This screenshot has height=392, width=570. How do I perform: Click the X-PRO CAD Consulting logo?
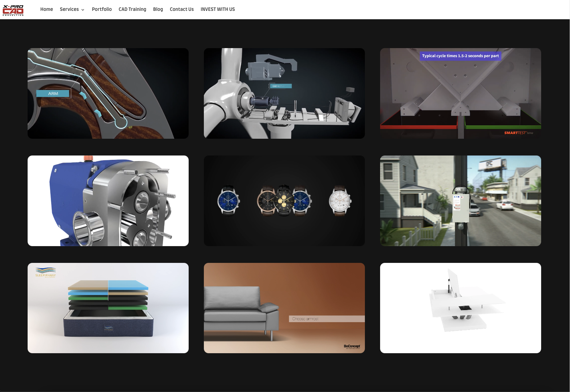point(13,10)
